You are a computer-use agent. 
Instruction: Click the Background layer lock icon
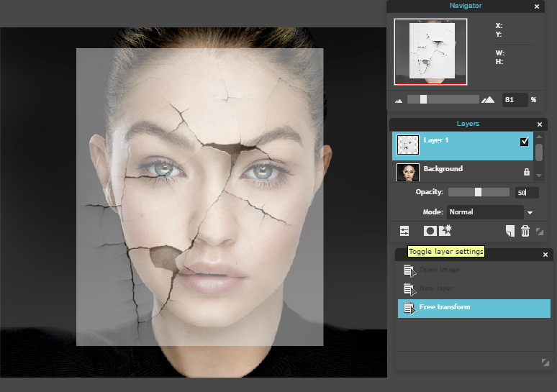click(527, 172)
